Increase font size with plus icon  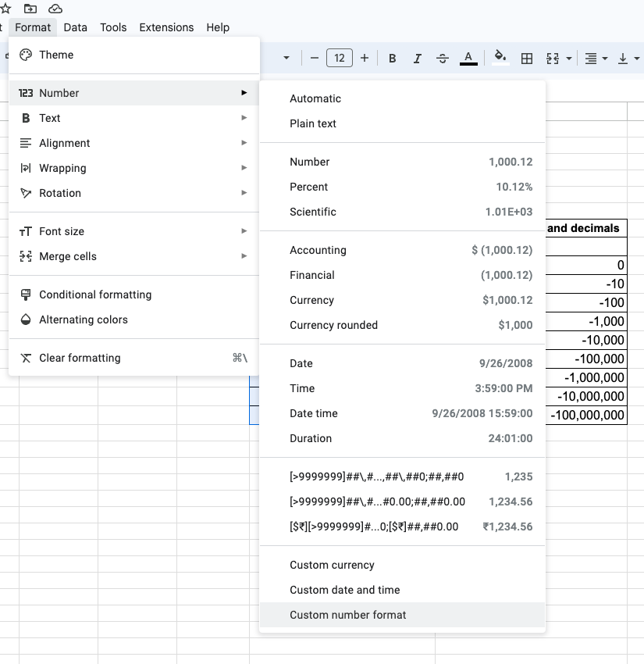click(365, 58)
